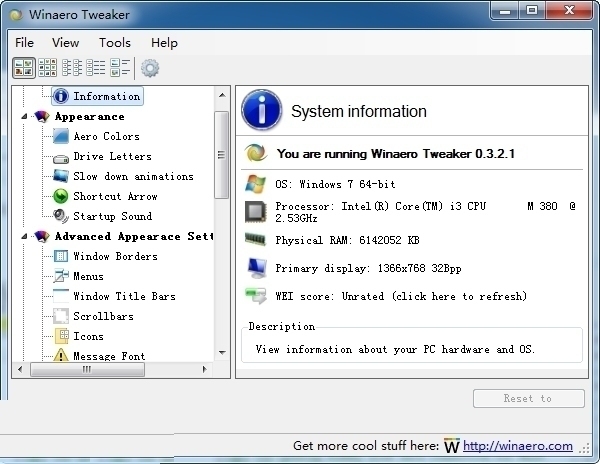Click the Winaero W logo in status bar
Image resolution: width=600 pixels, height=464 pixels.
[452, 446]
